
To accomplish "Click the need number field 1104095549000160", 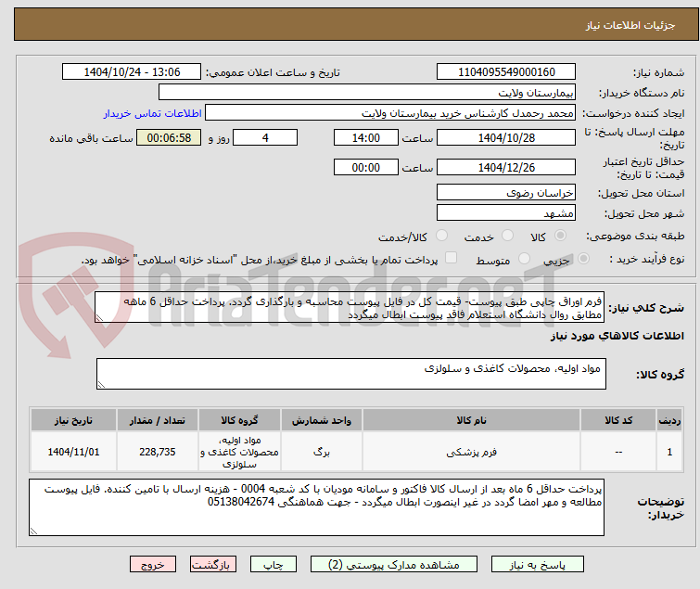I will 506,72.
